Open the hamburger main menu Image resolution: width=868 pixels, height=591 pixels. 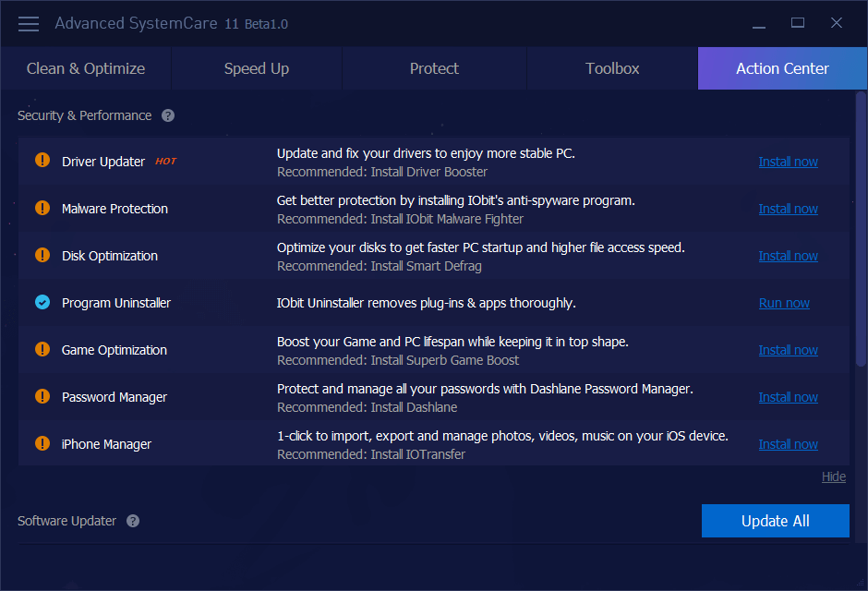(x=29, y=24)
